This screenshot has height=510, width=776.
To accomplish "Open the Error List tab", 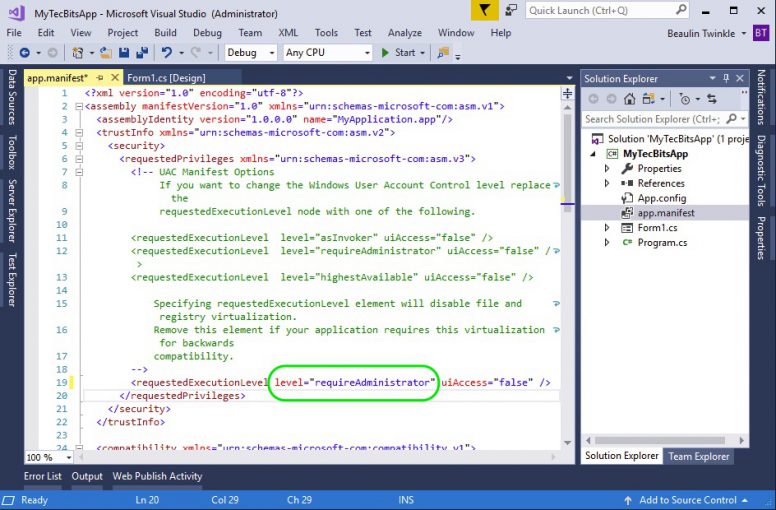I will point(43,476).
